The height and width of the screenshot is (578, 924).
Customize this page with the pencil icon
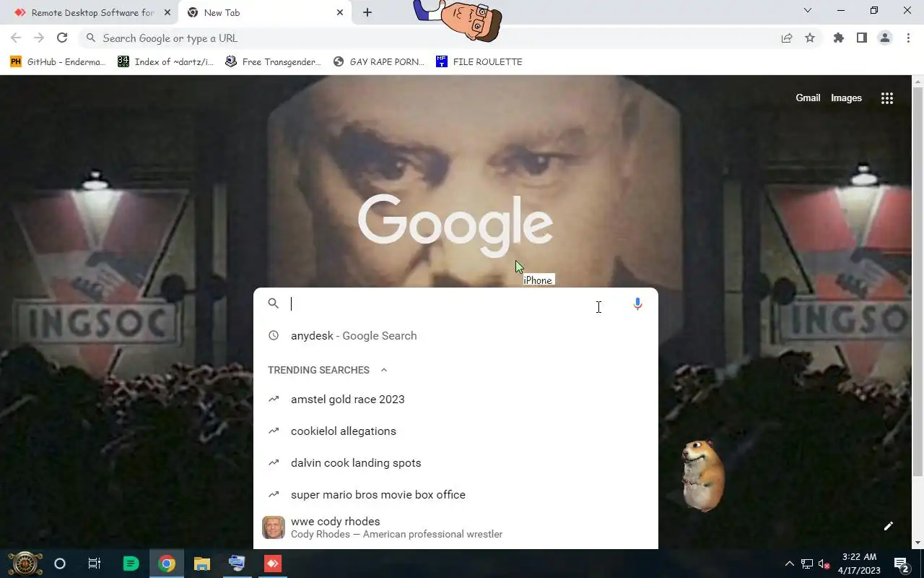tap(889, 526)
